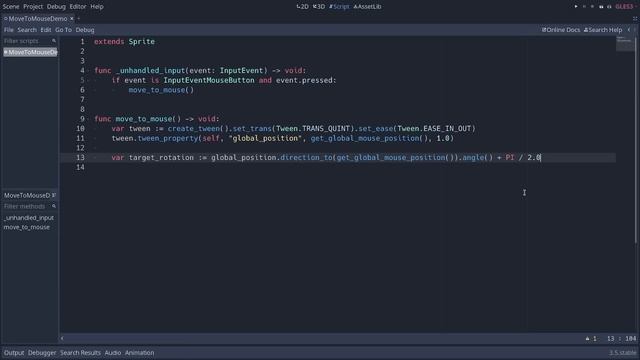This screenshot has height=360, width=640.
Task: Click 'create_tween()' on line 10
Action: point(198,129)
